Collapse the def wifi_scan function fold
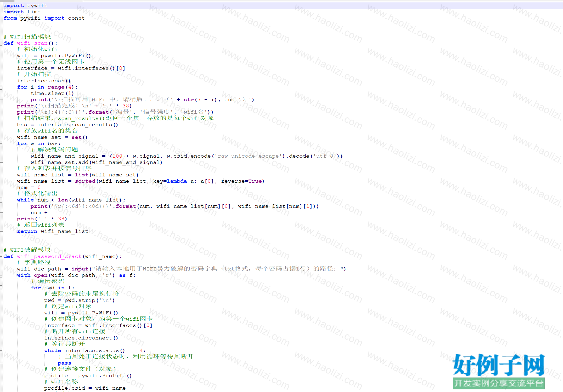This screenshot has height=392, width=563. [1, 43]
